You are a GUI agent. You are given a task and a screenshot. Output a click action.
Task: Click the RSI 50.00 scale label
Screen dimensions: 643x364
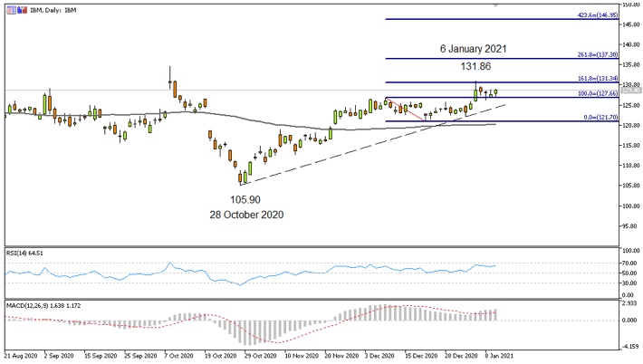pos(630,273)
